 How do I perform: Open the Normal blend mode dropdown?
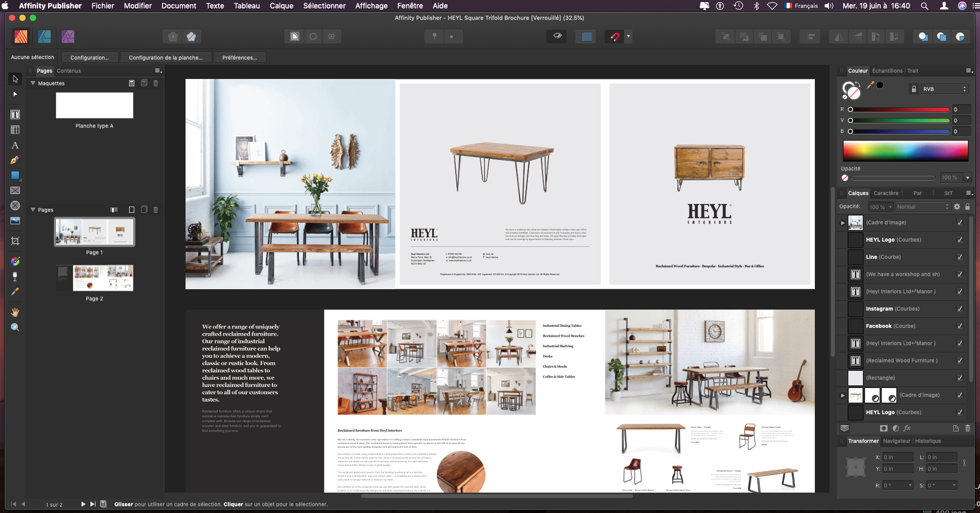(x=922, y=207)
